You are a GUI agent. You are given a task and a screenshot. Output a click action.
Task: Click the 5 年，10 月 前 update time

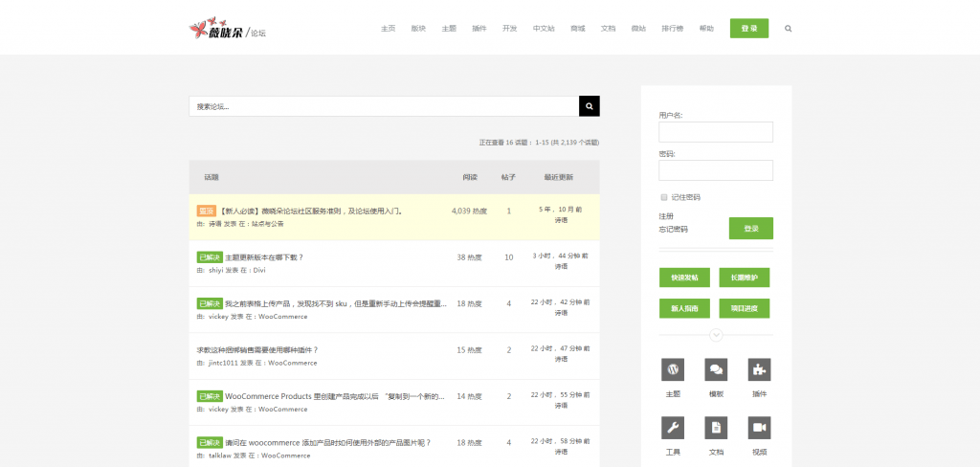point(560,210)
